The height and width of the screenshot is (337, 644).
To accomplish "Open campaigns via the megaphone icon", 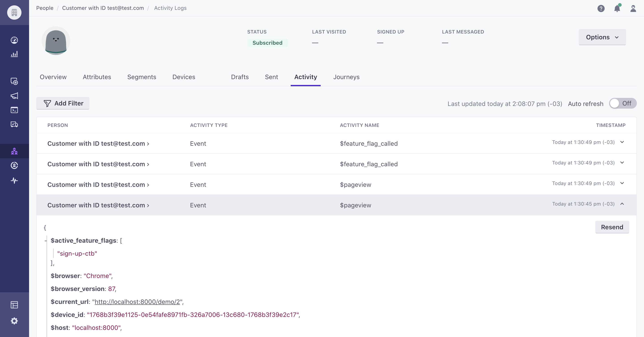I will (x=14, y=96).
